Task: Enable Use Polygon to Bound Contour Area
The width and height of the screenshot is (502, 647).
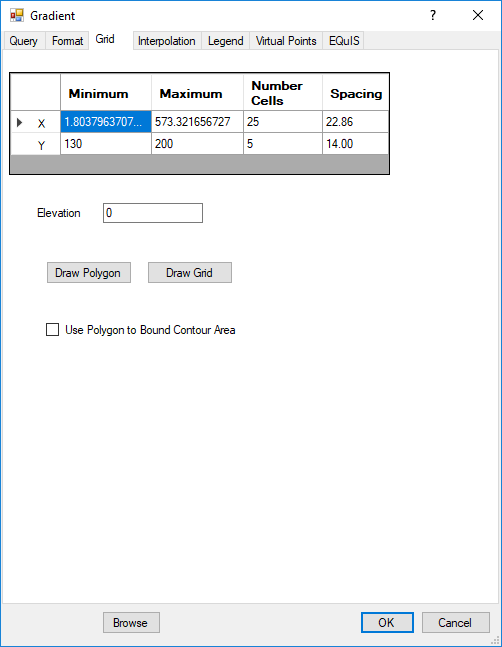Action: (52, 330)
